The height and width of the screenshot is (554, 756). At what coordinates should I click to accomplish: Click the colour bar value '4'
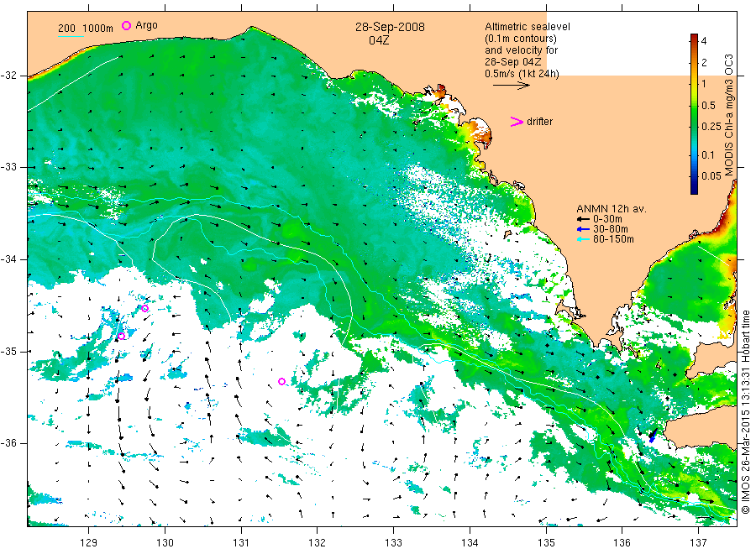[704, 41]
